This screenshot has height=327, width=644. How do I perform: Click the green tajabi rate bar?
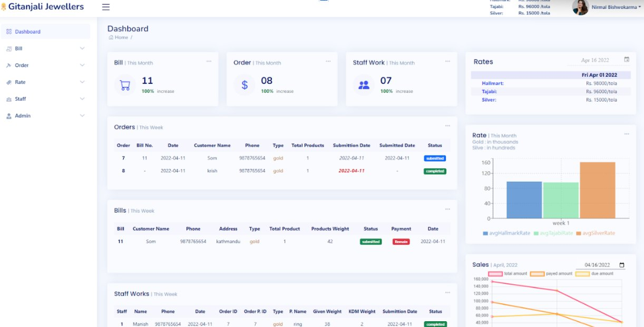point(561,200)
